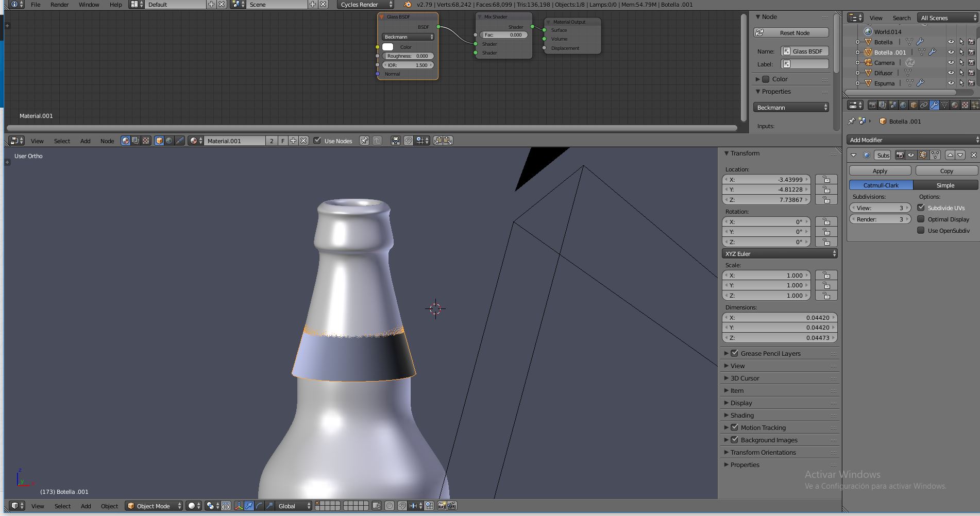
Task: Enable Use OpenSubdiv option
Action: (921, 230)
